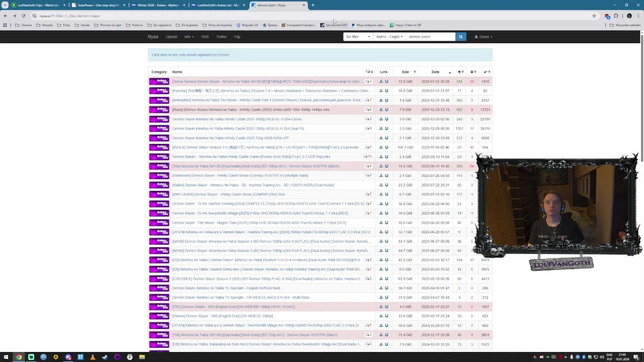Download torrent for Infinity Castle 720p WEB H264-JFF
This screenshot has height=362, width=644.
(x=381, y=138)
